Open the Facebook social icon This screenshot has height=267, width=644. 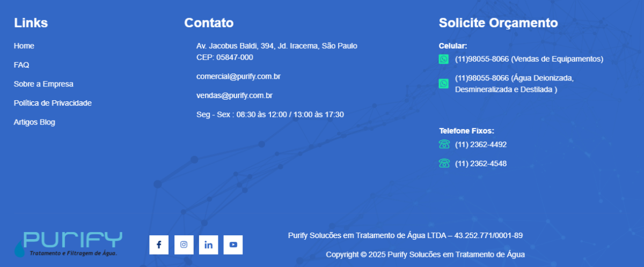pyautogui.click(x=159, y=244)
